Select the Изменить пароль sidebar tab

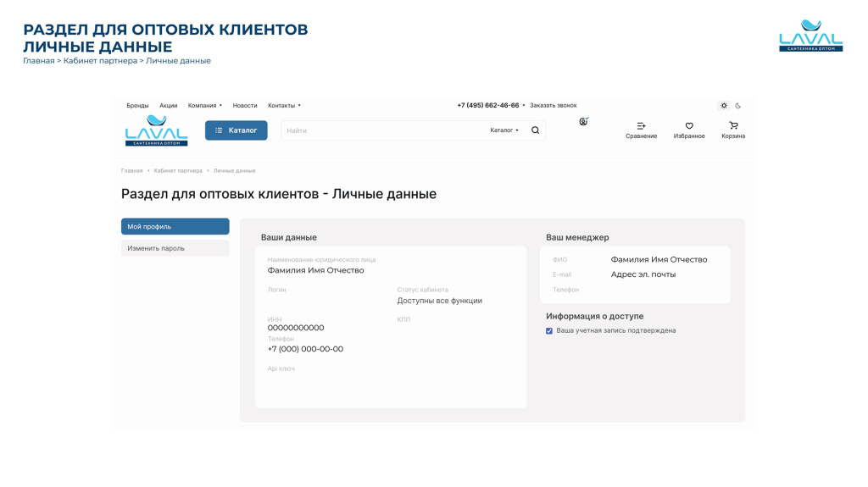click(x=175, y=248)
